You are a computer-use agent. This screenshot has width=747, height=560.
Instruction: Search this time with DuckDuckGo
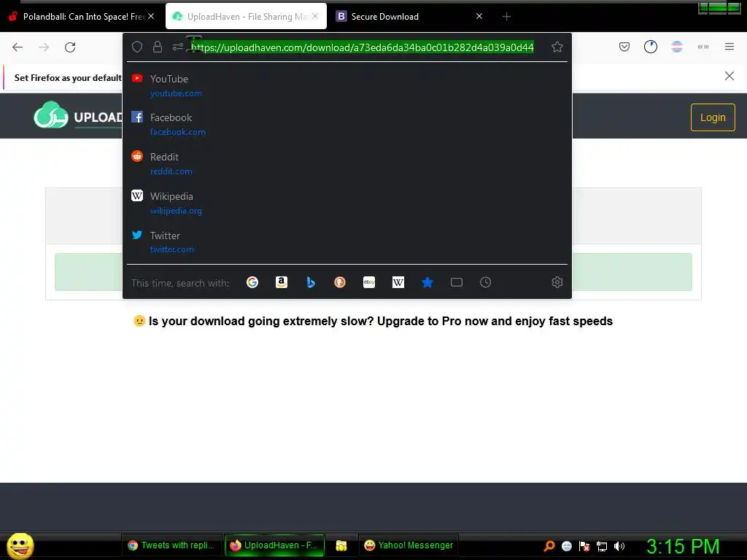point(340,282)
